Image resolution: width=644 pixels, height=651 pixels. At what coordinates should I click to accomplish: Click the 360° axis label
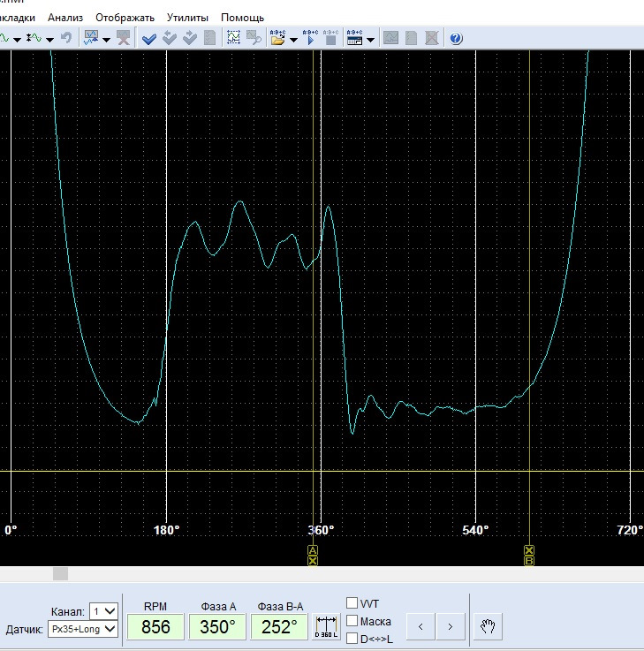[321, 530]
